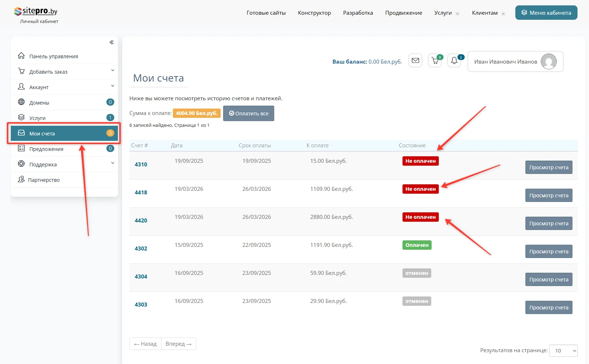Image resolution: width=589 pixels, height=364 pixels.
Task: Open the shopping cart icon
Action: [x=435, y=61]
